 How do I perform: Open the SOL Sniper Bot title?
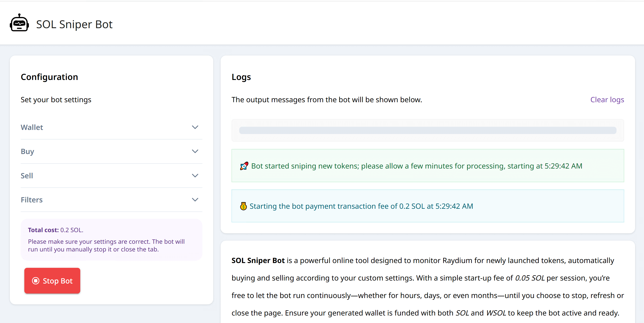click(x=74, y=24)
